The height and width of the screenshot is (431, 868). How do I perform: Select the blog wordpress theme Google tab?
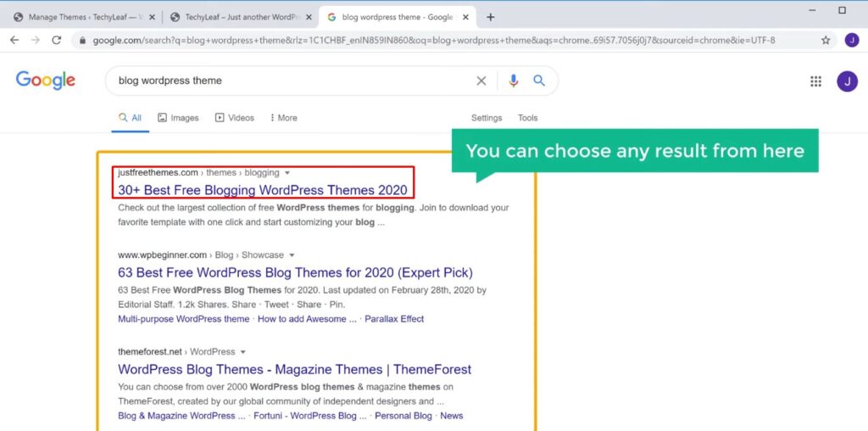click(398, 17)
